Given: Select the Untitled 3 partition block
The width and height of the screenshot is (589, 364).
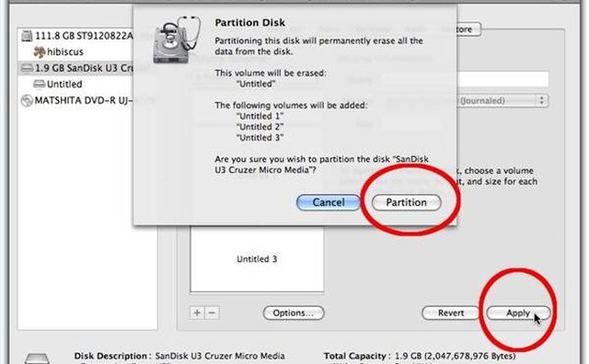Looking at the screenshot, I should [257, 259].
